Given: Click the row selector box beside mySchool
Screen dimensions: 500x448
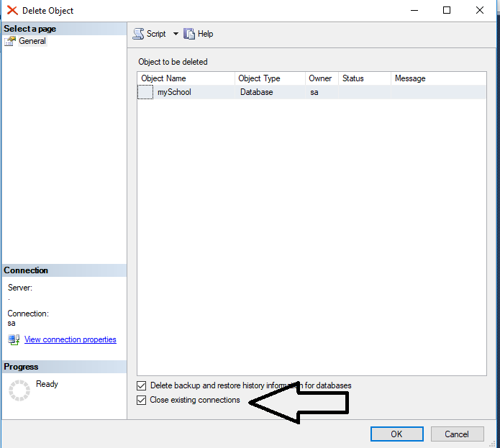Looking at the screenshot, I should tap(145, 92).
